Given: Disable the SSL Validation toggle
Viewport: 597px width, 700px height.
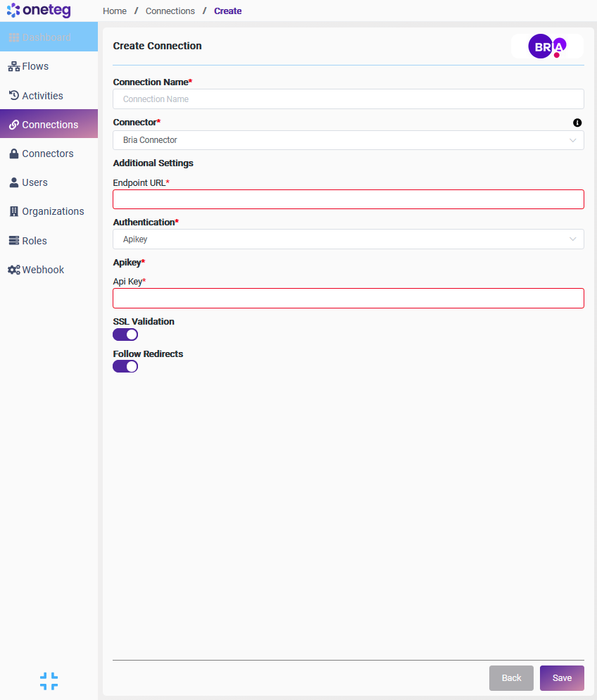Looking at the screenshot, I should click(x=125, y=335).
